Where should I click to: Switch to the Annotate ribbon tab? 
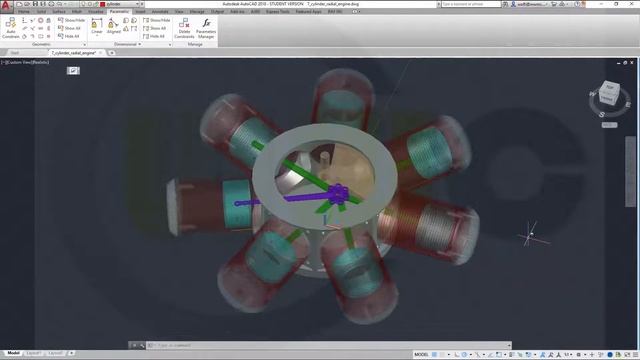pyautogui.click(x=160, y=11)
